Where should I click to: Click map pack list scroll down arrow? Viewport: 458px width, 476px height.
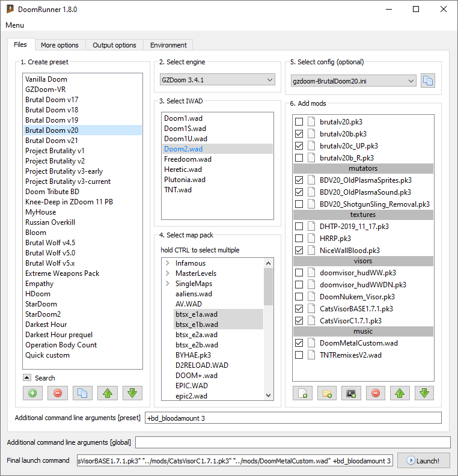click(x=268, y=395)
